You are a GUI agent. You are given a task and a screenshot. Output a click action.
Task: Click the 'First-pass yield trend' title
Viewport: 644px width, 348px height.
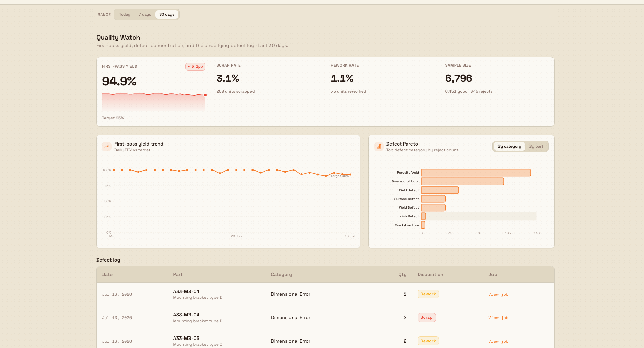pyautogui.click(x=139, y=144)
